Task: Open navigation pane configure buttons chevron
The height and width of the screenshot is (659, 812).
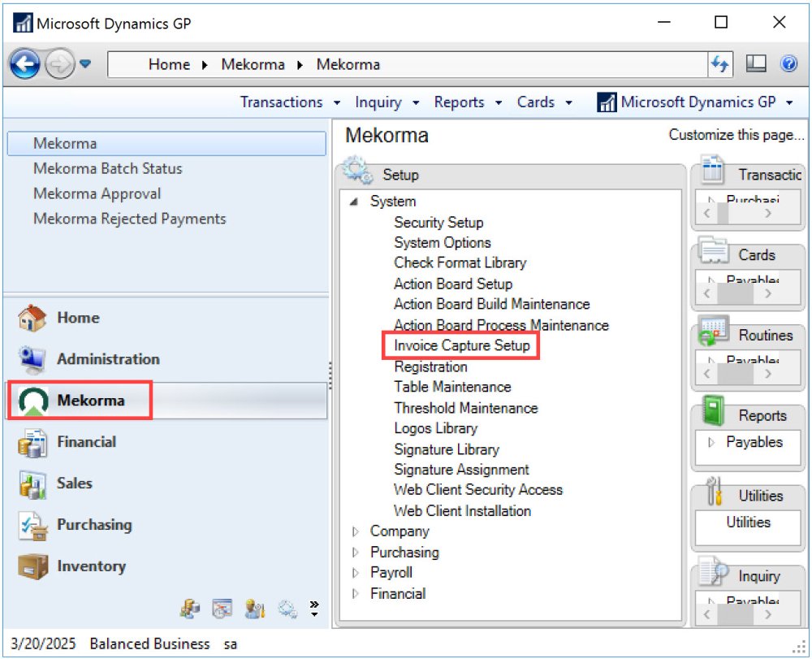Action: click(x=313, y=609)
